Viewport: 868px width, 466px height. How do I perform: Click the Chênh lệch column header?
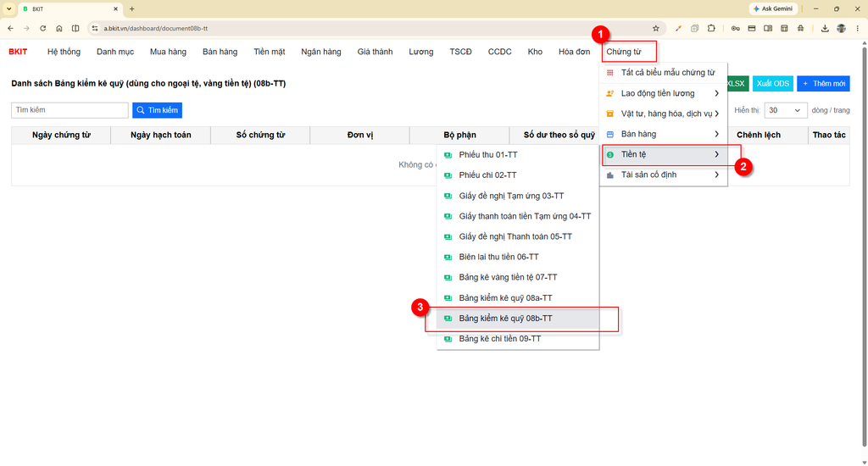(759, 135)
